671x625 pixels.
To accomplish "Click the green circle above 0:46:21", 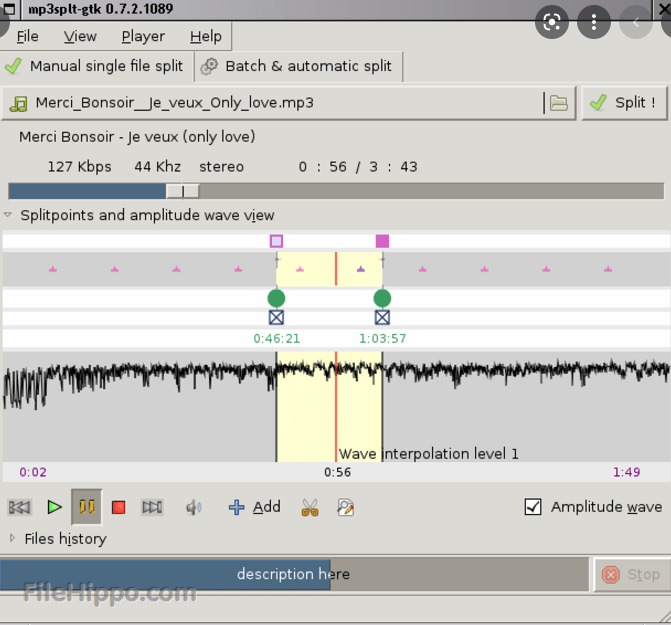I will (276, 298).
